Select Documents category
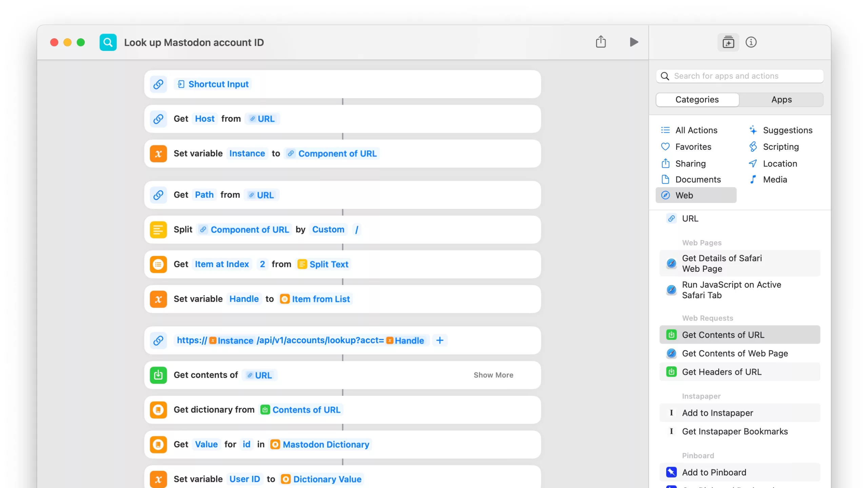 click(691, 180)
